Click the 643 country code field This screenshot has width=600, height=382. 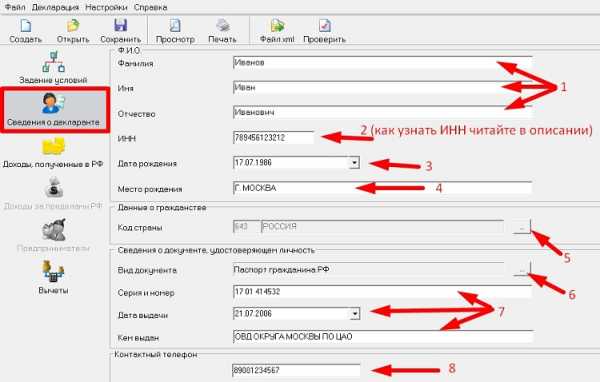pyautogui.click(x=246, y=227)
